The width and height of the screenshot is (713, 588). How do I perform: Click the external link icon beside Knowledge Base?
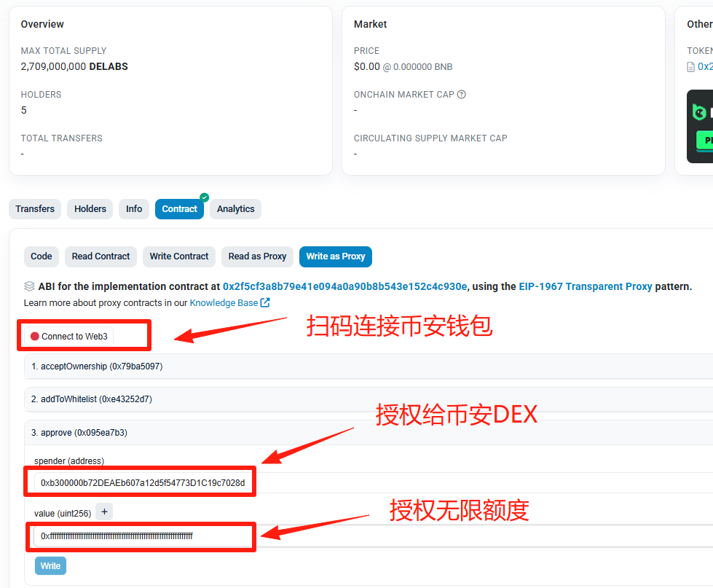pos(265,302)
